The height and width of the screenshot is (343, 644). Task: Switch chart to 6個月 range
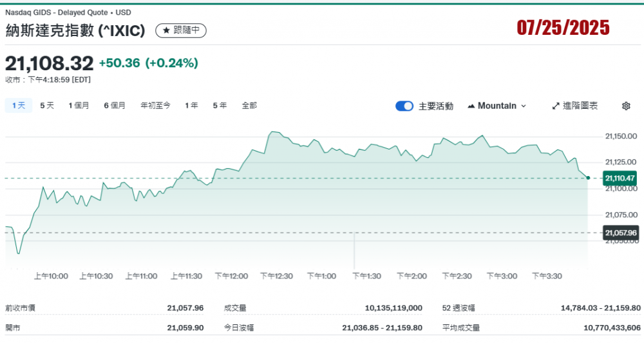pos(115,105)
